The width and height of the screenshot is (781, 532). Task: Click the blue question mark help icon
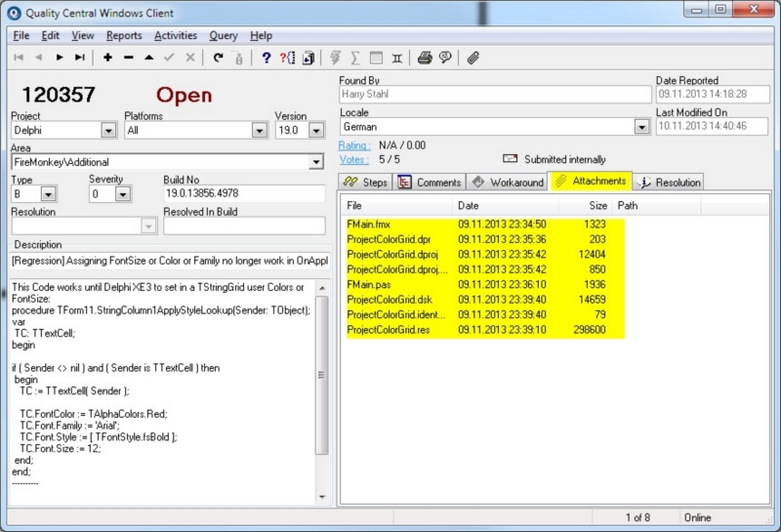266,58
